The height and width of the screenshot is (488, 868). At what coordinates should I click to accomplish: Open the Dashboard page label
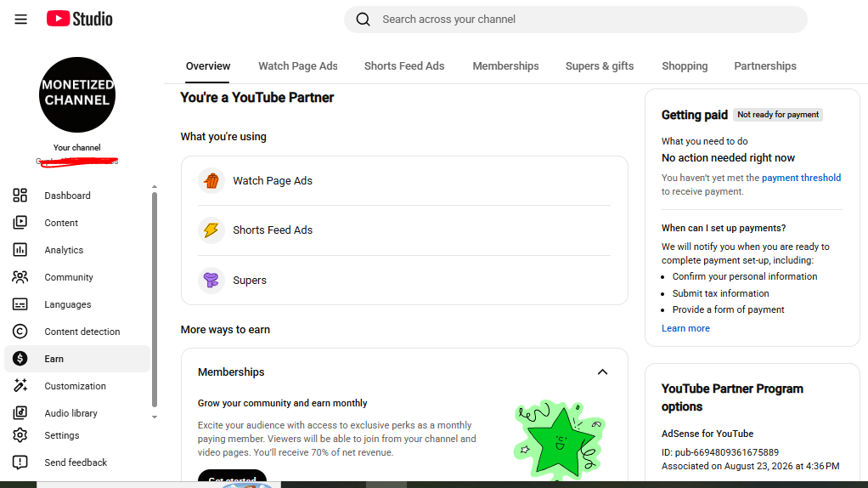68,196
